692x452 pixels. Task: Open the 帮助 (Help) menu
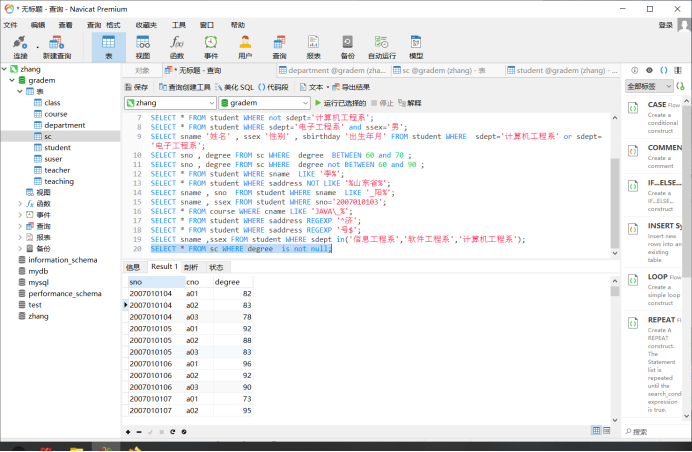238,25
